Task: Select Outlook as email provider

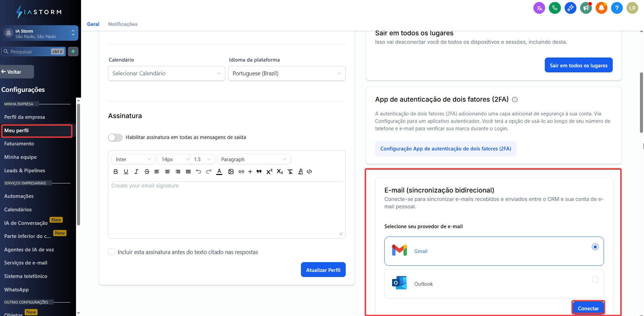Action: pos(595,280)
